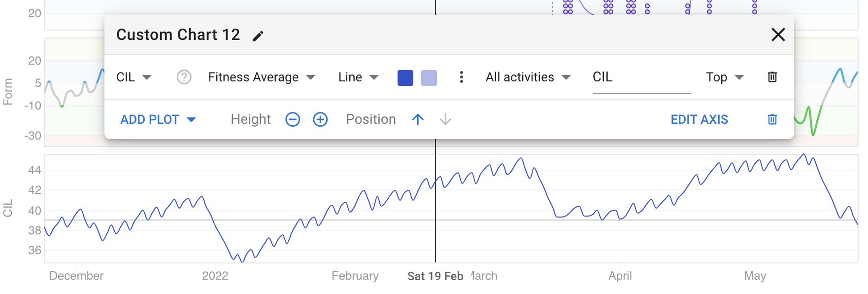This screenshot has width=868, height=294.
Task: Open the ADD PLOT menu
Action: [x=158, y=119]
